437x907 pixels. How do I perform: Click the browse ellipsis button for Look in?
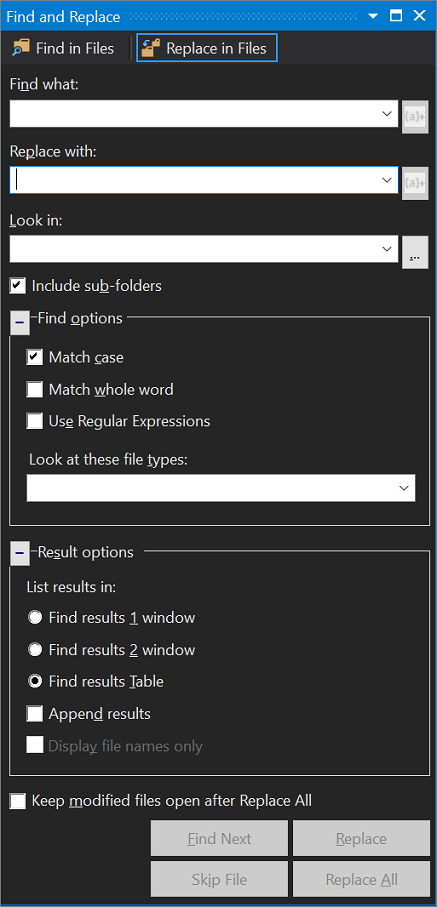(415, 250)
